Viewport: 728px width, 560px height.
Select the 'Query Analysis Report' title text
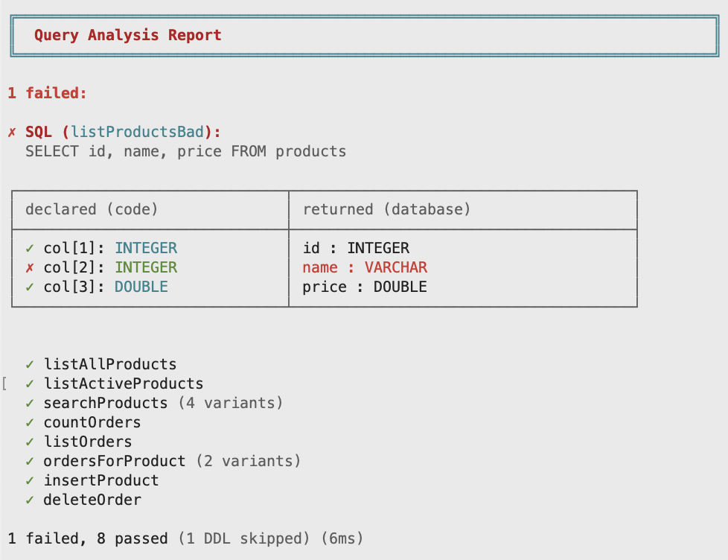128,35
